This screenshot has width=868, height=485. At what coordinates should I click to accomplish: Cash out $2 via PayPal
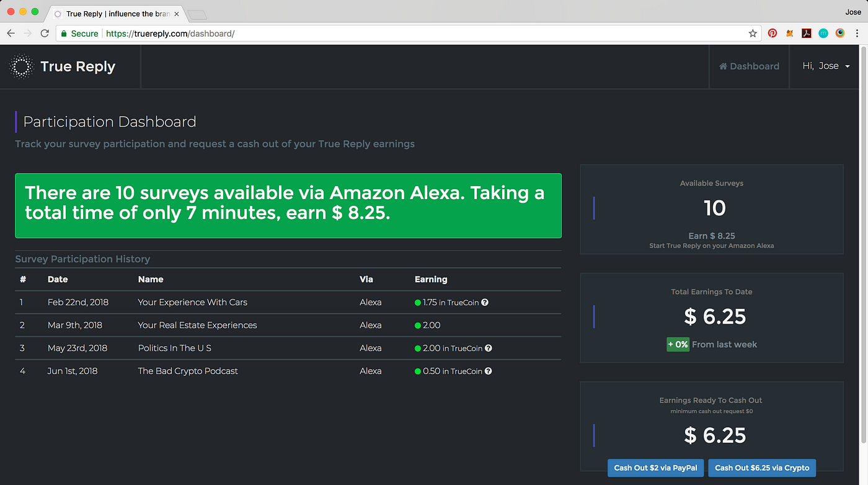[655, 468]
